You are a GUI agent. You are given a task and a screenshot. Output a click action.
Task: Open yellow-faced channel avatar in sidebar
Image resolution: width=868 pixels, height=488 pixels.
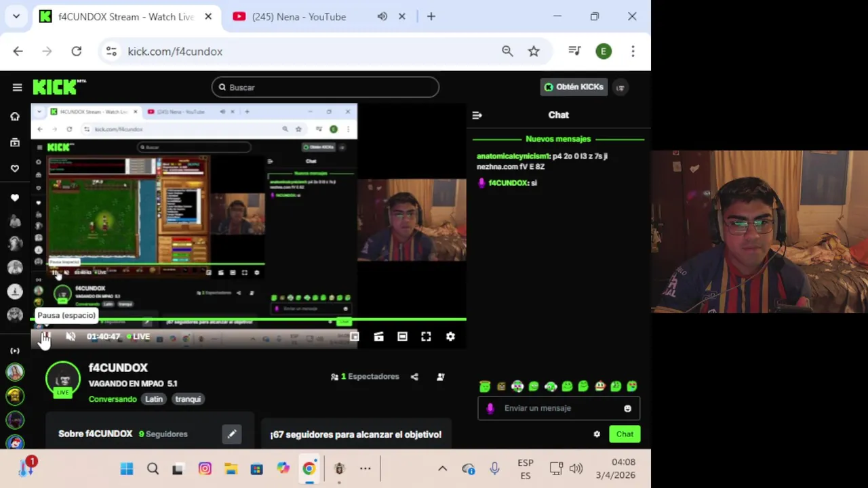pyautogui.click(x=15, y=396)
